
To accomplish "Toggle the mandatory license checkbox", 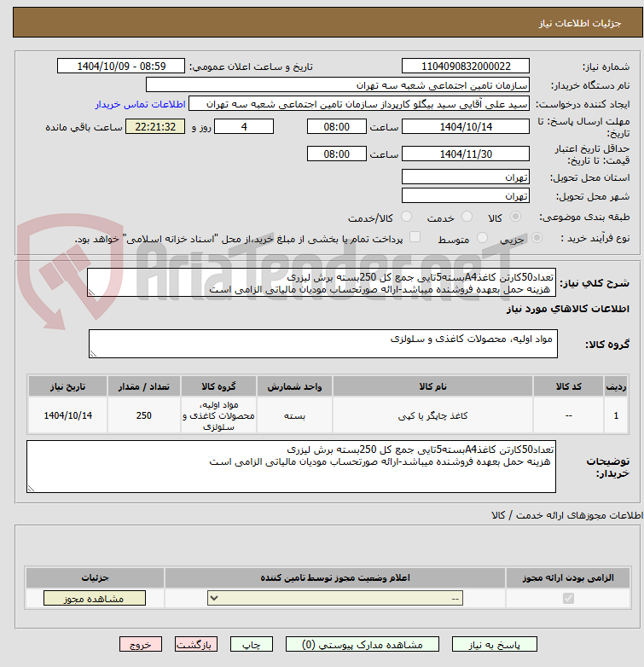I will click(x=568, y=599).
